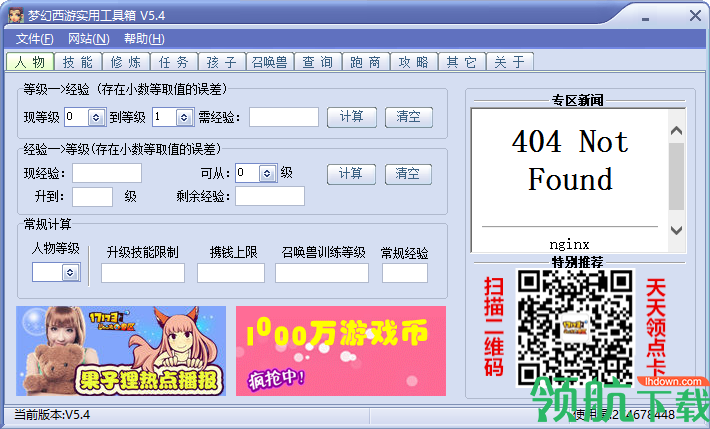
Task: Click the 现等级 value box
Action: point(77,117)
